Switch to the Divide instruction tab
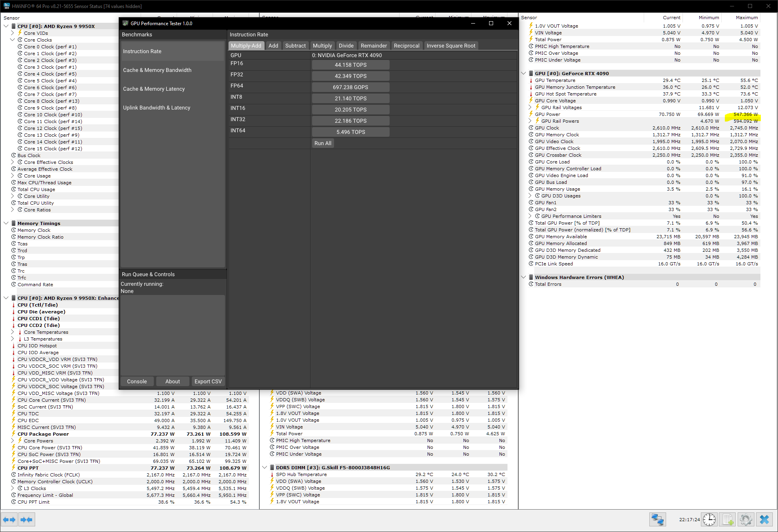This screenshot has height=532, width=778. (346, 46)
